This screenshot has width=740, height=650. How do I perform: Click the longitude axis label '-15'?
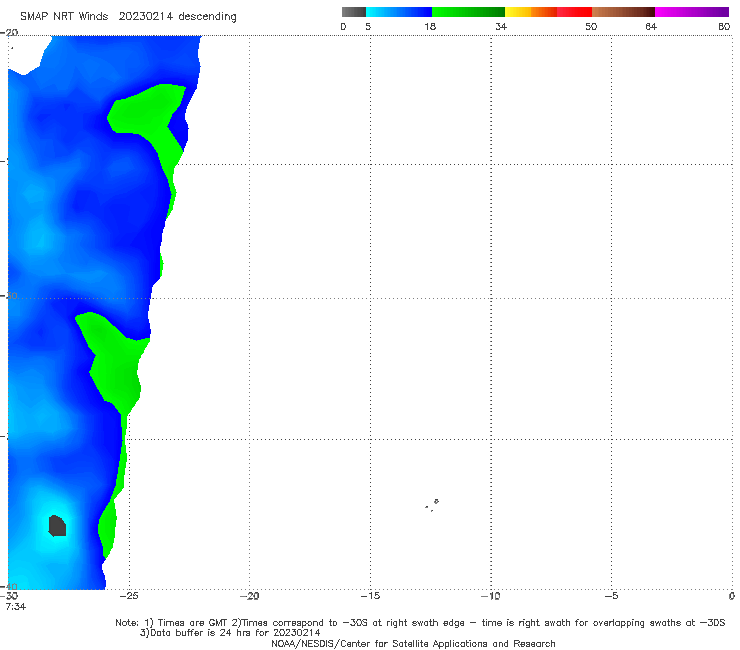(x=370, y=596)
